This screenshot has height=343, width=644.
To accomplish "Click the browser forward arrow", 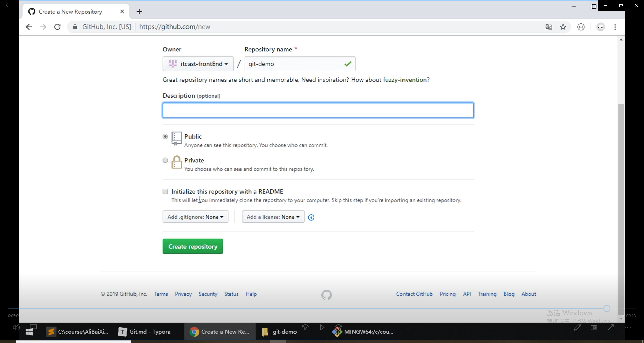I will coord(43,27).
